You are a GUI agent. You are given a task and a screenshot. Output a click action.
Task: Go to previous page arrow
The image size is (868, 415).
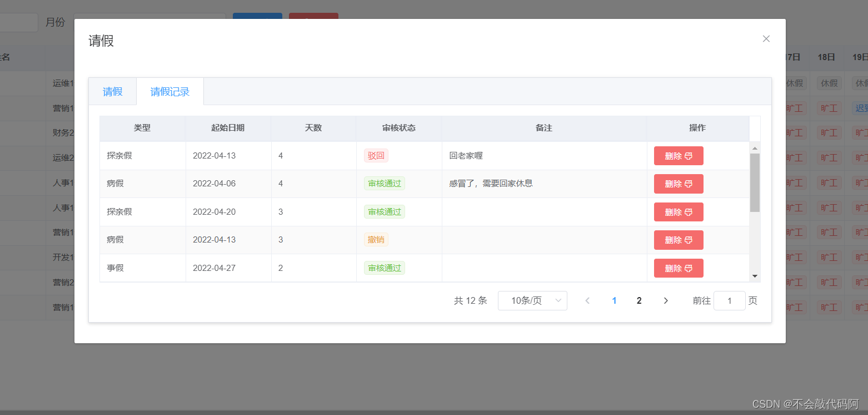[587, 300]
